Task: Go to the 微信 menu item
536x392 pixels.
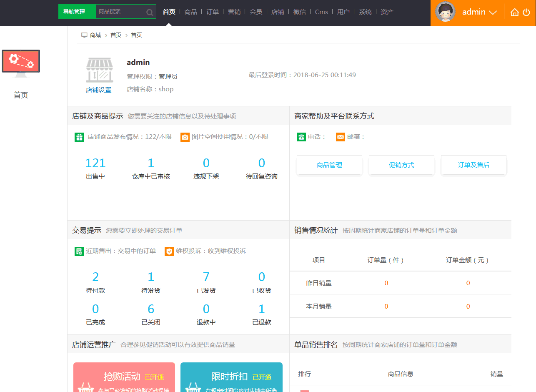Action: [x=299, y=12]
